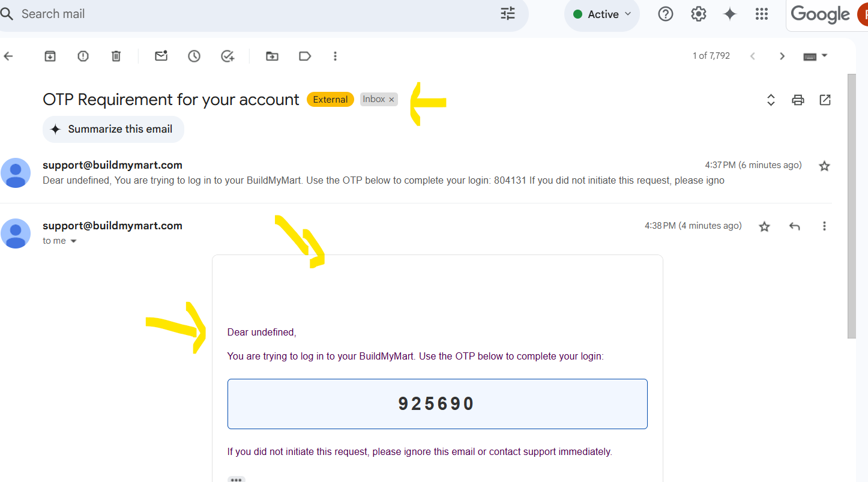Image resolution: width=868 pixels, height=482 pixels.
Task: Apply a label using the label icon
Action: pos(305,56)
